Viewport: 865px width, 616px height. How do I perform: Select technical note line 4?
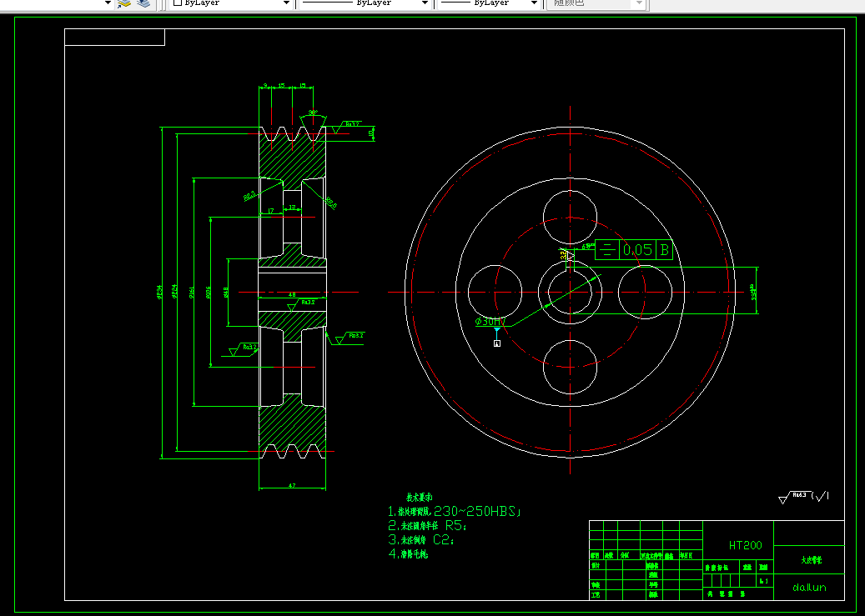(x=408, y=554)
